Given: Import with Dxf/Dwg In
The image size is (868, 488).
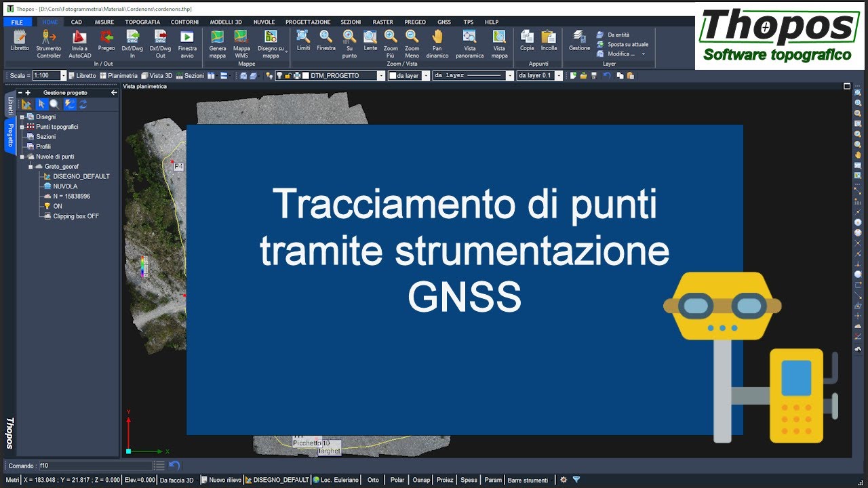Looking at the screenshot, I should (132, 43).
